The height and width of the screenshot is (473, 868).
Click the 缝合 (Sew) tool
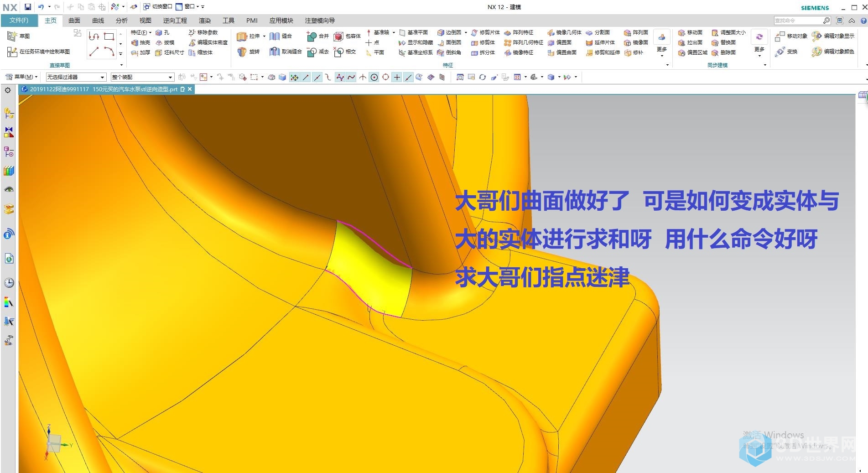pos(281,36)
